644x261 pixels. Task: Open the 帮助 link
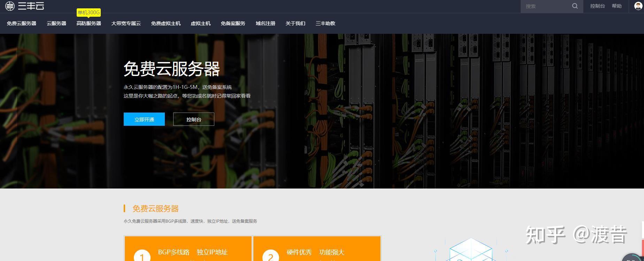pyautogui.click(x=617, y=6)
